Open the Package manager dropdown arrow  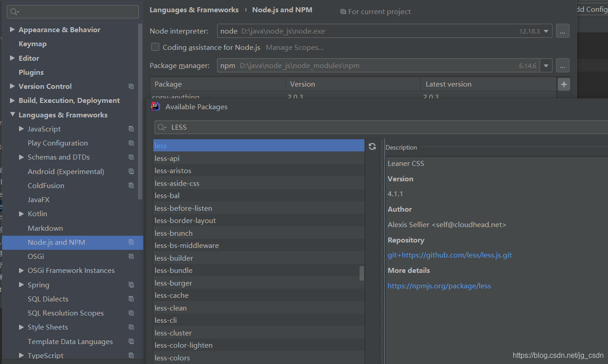coord(546,66)
